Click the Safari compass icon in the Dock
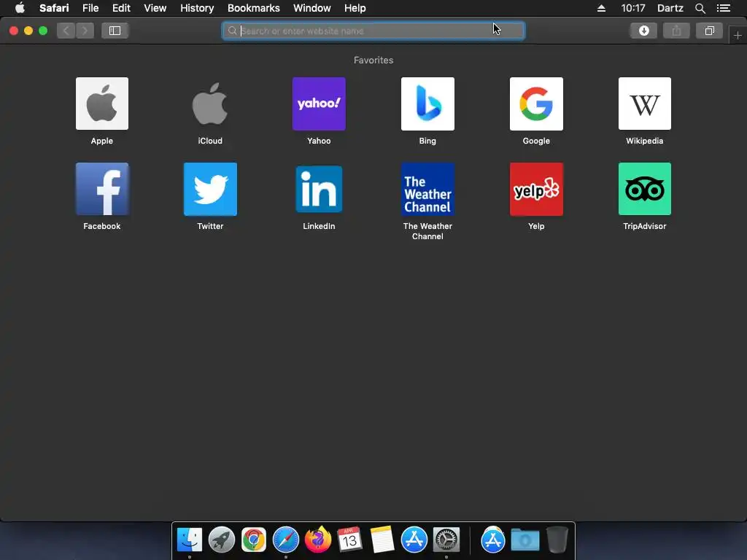This screenshot has width=747, height=560. pyautogui.click(x=286, y=540)
